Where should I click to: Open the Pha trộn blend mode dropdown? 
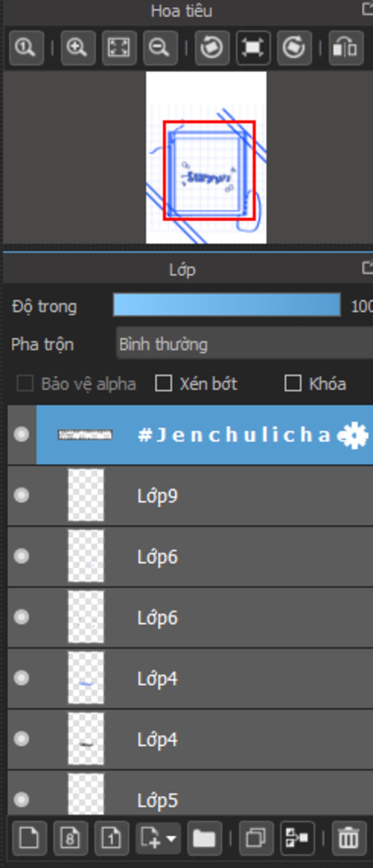pos(244,344)
